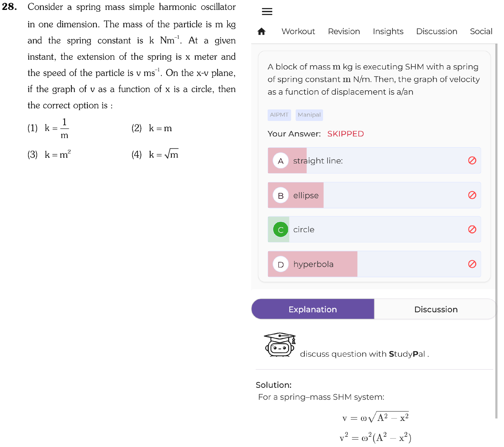Show the Explanation section
The image size is (504, 447).
[x=313, y=309]
